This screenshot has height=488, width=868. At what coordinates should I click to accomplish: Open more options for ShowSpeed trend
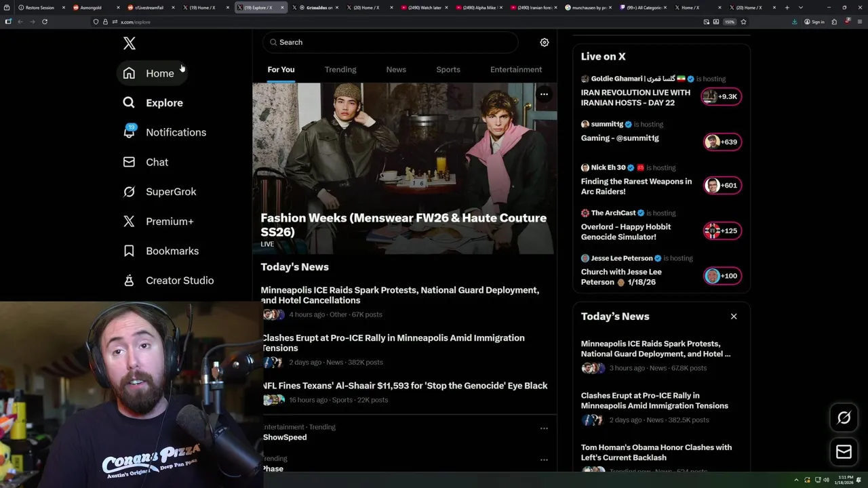pyautogui.click(x=544, y=428)
